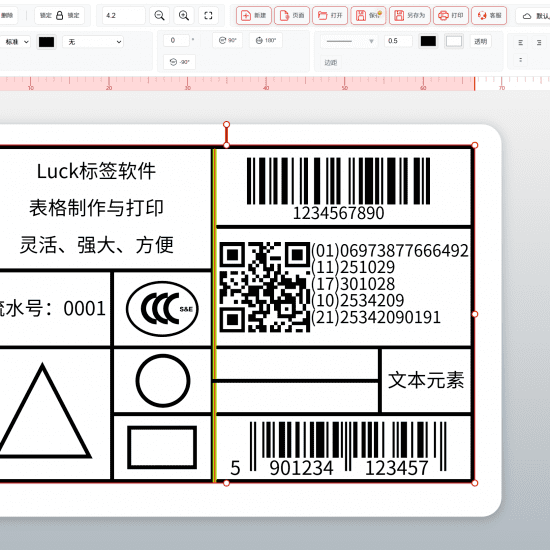Open the 无 dropdown next to color
Screen dimensions: 550x550
[x=93, y=42]
